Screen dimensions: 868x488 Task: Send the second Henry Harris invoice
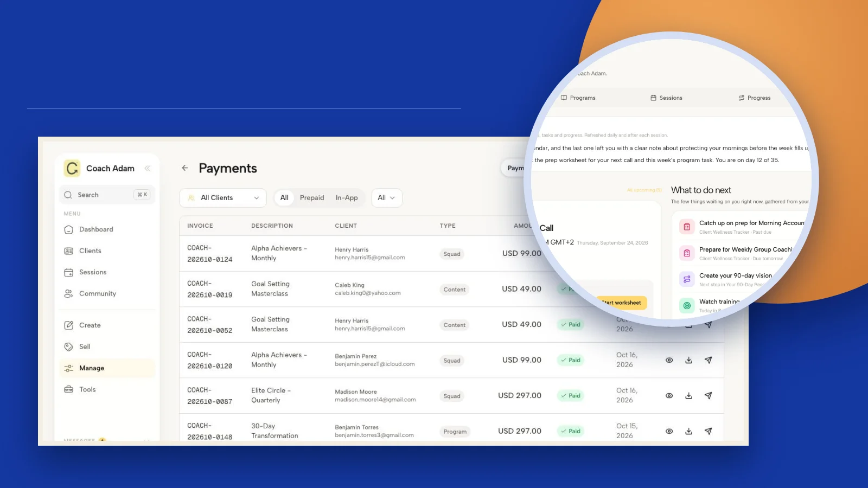click(709, 325)
